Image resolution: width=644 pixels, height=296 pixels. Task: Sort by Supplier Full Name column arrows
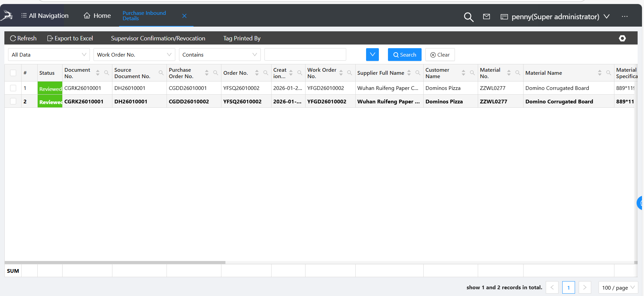tap(409, 73)
